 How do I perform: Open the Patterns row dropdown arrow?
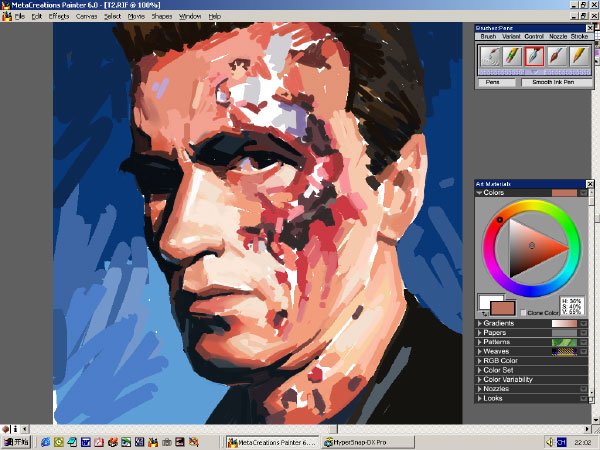583,342
